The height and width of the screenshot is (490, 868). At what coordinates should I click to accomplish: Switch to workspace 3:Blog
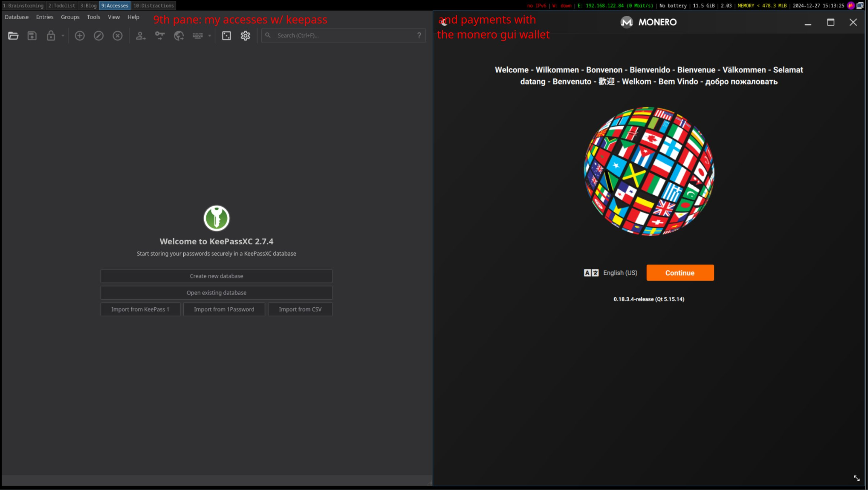[88, 5]
